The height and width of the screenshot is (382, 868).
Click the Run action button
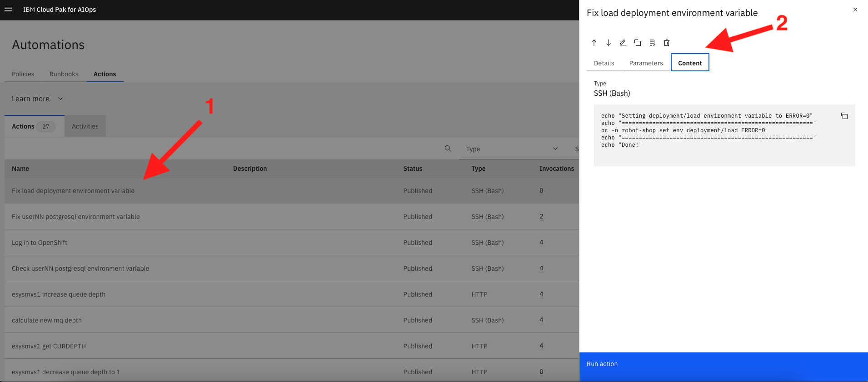(x=723, y=367)
